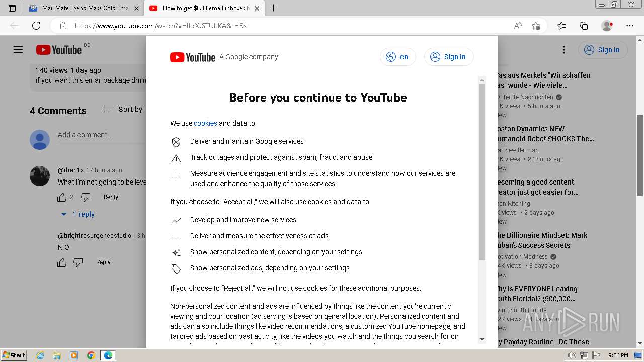The height and width of the screenshot is (362, 644).
Task: Open the Sort by comments dropdown
Action: pyautogui.click(x=123, y=109)
